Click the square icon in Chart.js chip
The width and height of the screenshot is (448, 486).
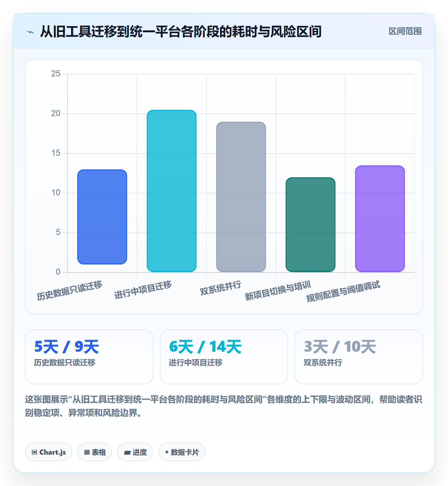coord(35,452)
